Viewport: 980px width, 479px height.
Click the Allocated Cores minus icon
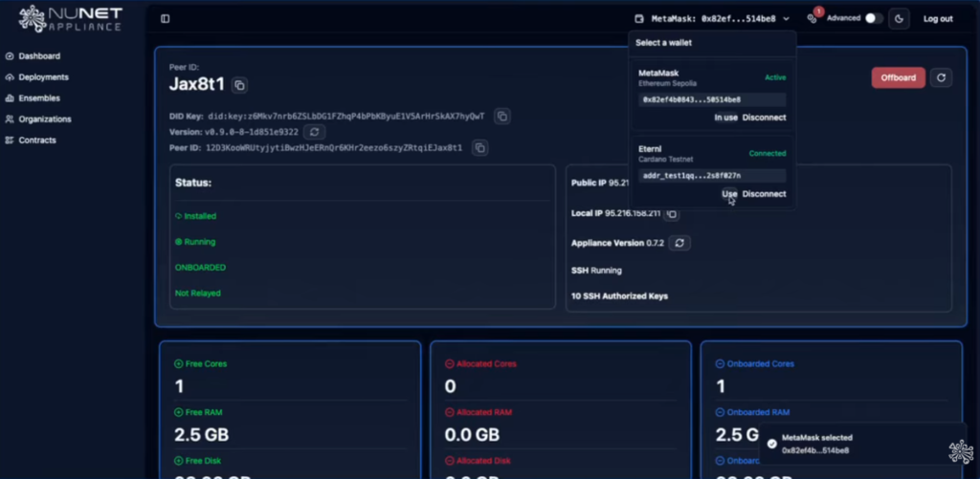pyautogui.click(x=450, y=364)
